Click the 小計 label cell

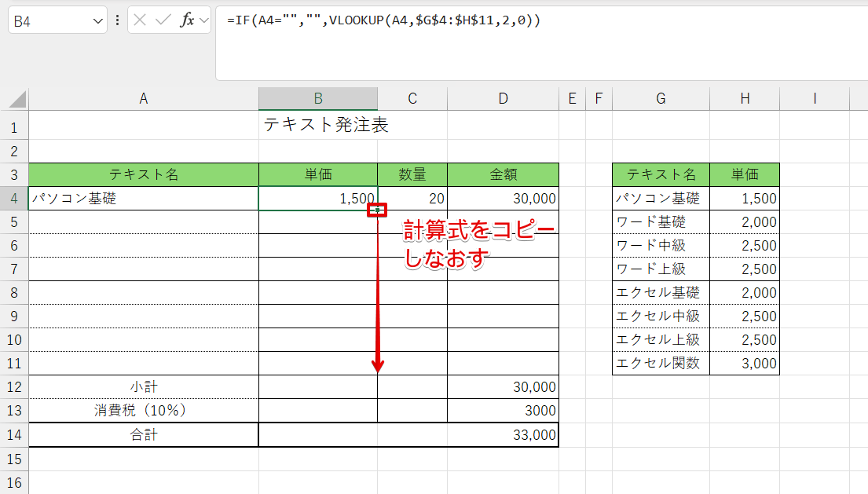143,387
